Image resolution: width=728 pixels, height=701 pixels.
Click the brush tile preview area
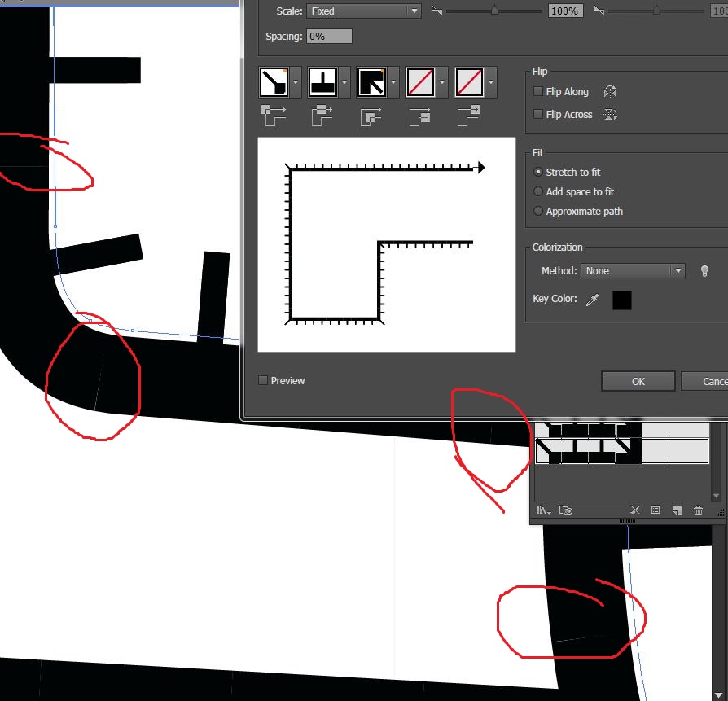pyautogui.click(x=386, y=244)
